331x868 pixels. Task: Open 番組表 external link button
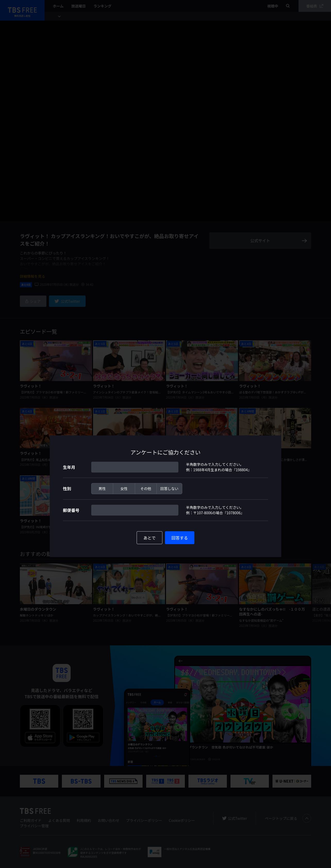point(315,6)
